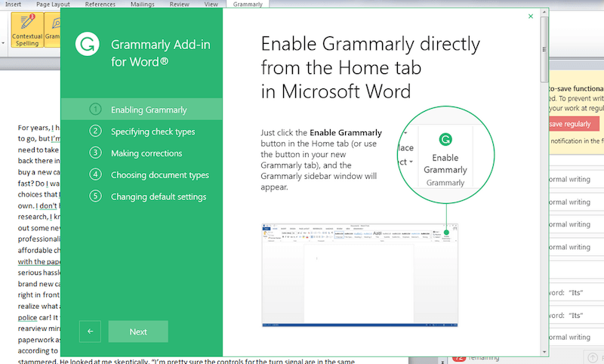604x364 pixels.
Task: Go to step 1 Enabling Grammarly
Action: click(x=141, y=110)
